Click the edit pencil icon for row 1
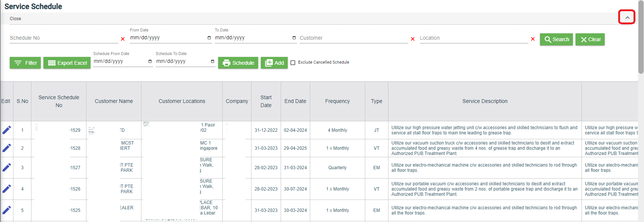 pos(7,130)
